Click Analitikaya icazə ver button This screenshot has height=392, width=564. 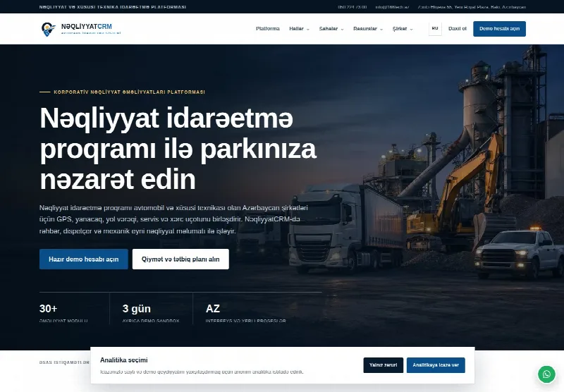(436, 365)
